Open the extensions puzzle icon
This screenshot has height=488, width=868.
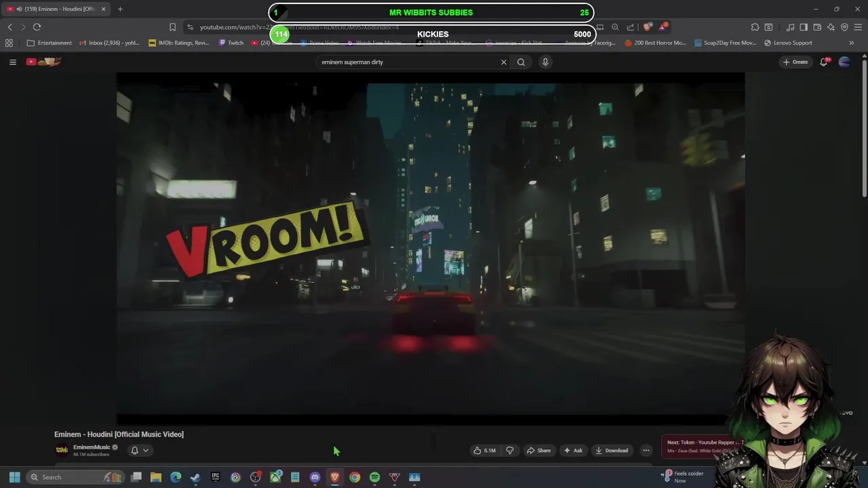pyautogui.click(x=755, y=27)
